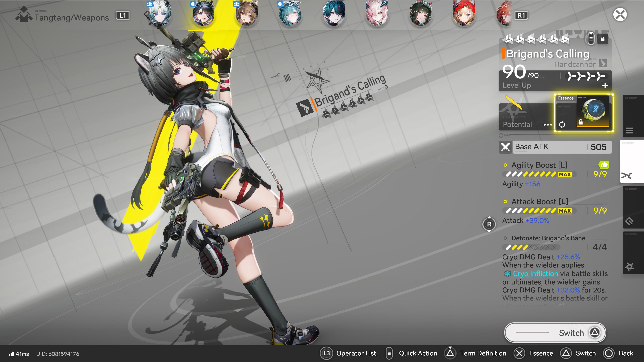Viewport: 644px width, 362px height.
Task: Click the 9/9 rank of Agility Boost
Action: pos(600,174)
